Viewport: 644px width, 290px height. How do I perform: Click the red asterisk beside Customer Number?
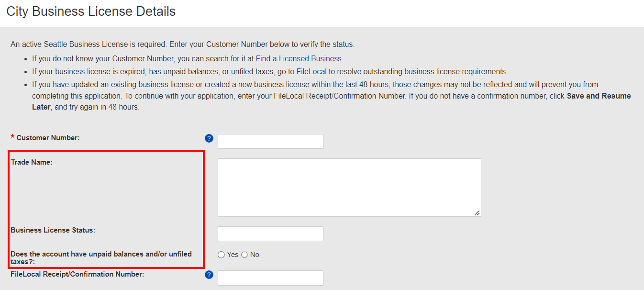coord(12,137)
